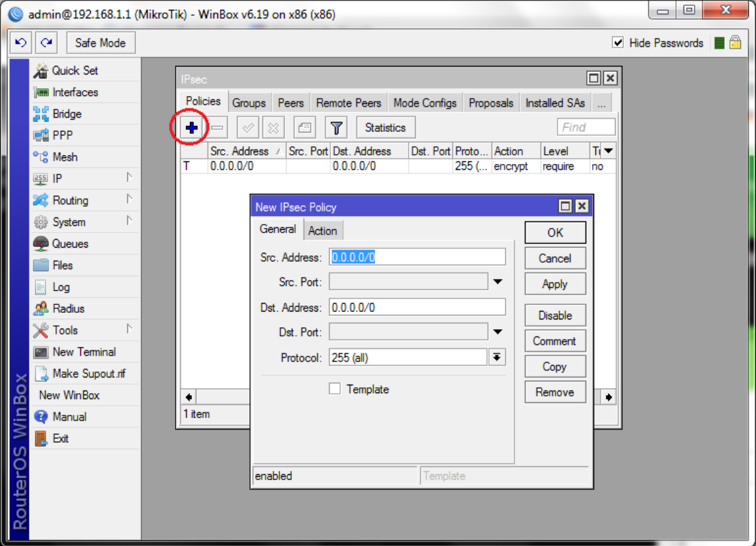The image size is (756, 546).
Task: Expand the Dst. Port field arrow
Action: coord(497,332)
